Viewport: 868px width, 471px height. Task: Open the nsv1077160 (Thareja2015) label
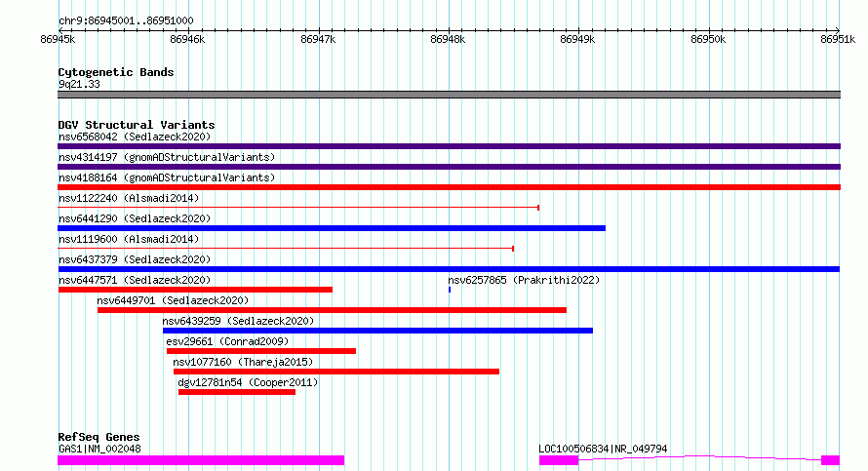click(243, 362)
